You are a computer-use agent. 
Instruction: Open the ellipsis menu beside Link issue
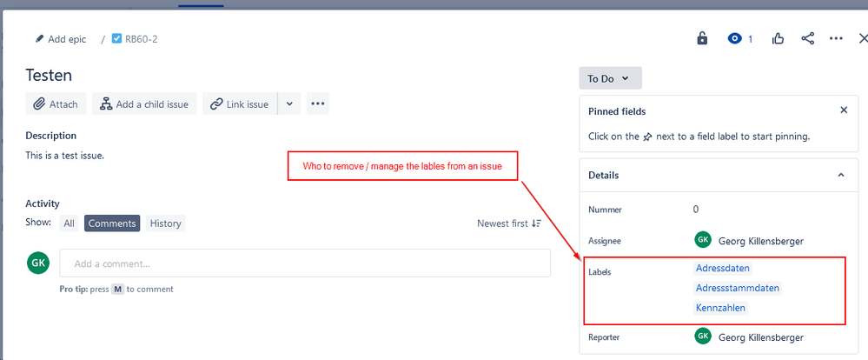coord(318,104)
